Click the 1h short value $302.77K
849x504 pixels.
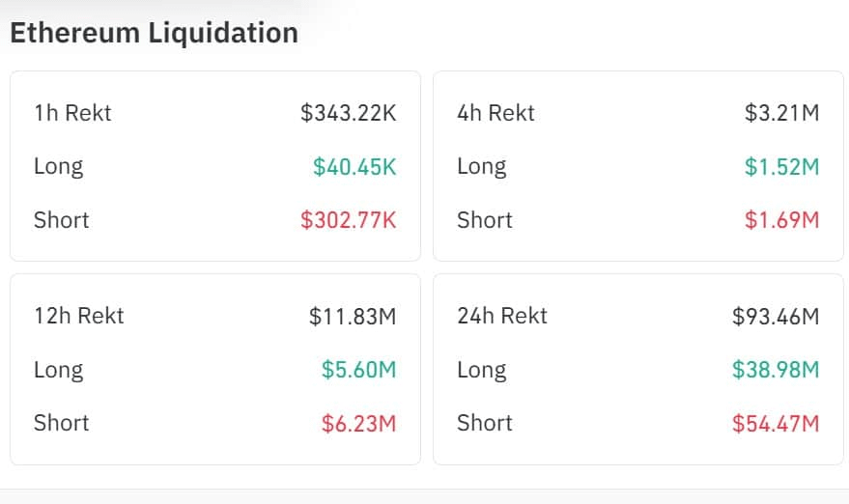pyautogui.click(x=348, y=220)
